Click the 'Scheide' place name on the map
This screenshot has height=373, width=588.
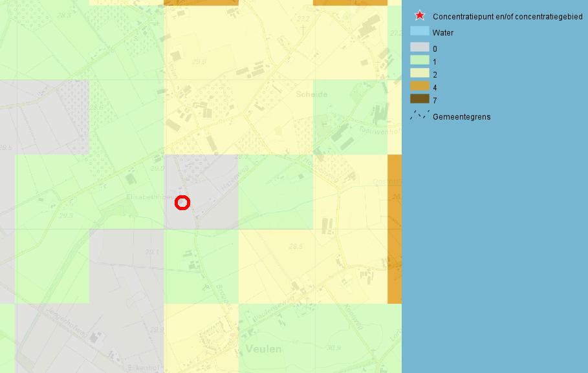click(x=312, y=94)
